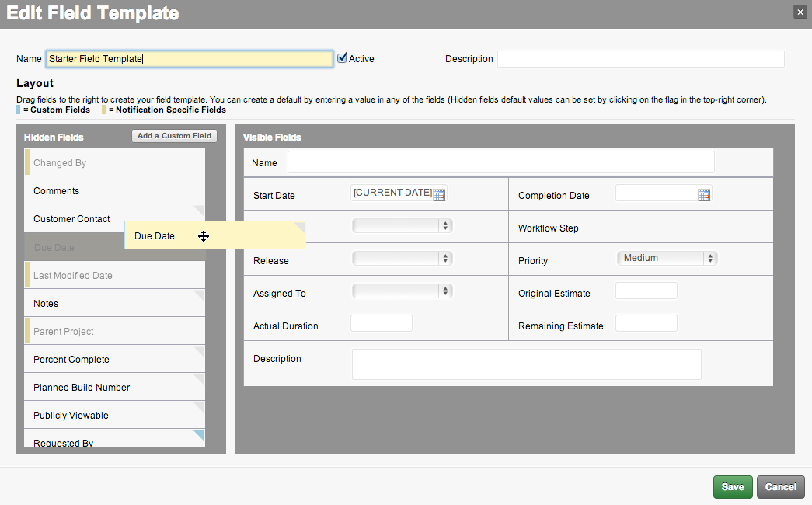Image resolution: width=812 pixels, height=505 pixels.
Task: Click the flag corner on Planned Build Number
Action: click(199, 379)
